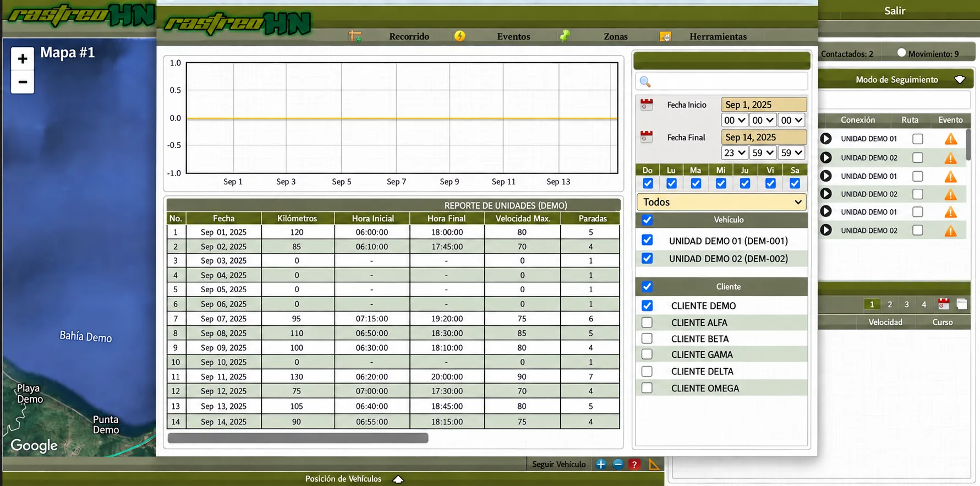Image resolution: width=980 pixels, height=486 pixels.
Task: Click the Zonas pin icon
Action: pyautogui.click(x=565, y=36)
